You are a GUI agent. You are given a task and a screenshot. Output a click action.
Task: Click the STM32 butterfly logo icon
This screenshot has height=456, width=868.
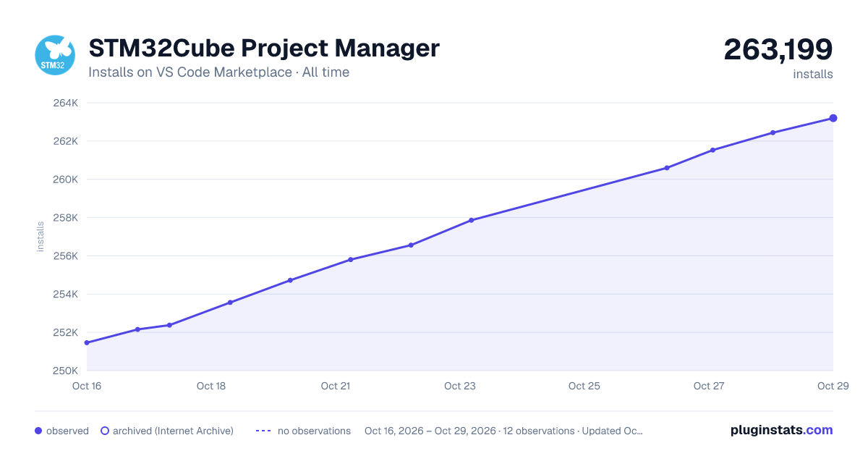pos(56,56)
